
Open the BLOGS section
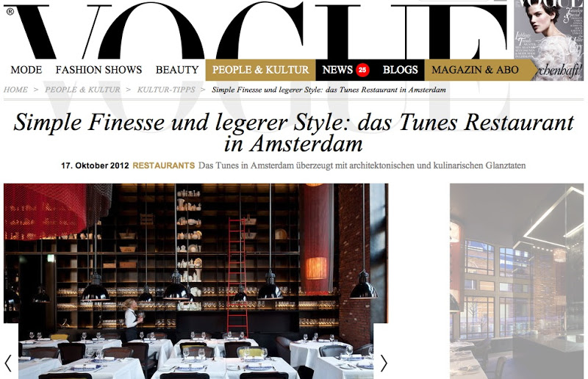(x=400, y=70)
